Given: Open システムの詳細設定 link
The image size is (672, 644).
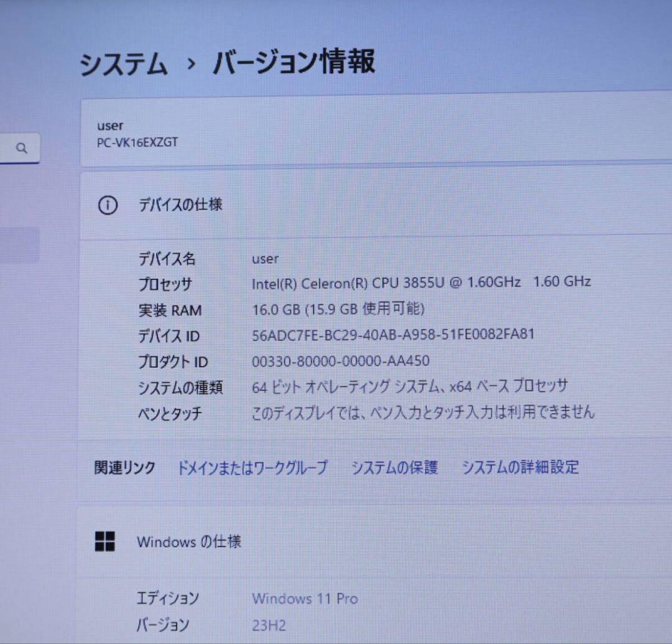Looking at the screenshot, I should point(520,467).
